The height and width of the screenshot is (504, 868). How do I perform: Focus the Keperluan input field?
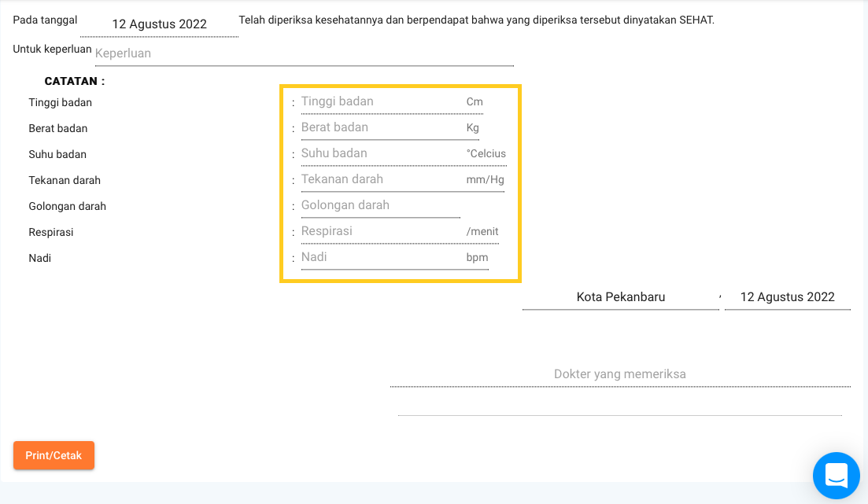pos(305,53)
